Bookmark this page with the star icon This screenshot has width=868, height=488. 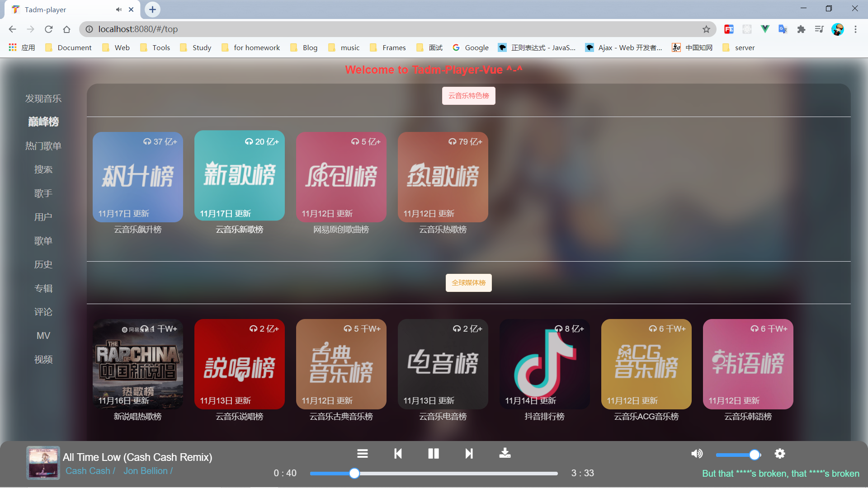coord(706,29)
